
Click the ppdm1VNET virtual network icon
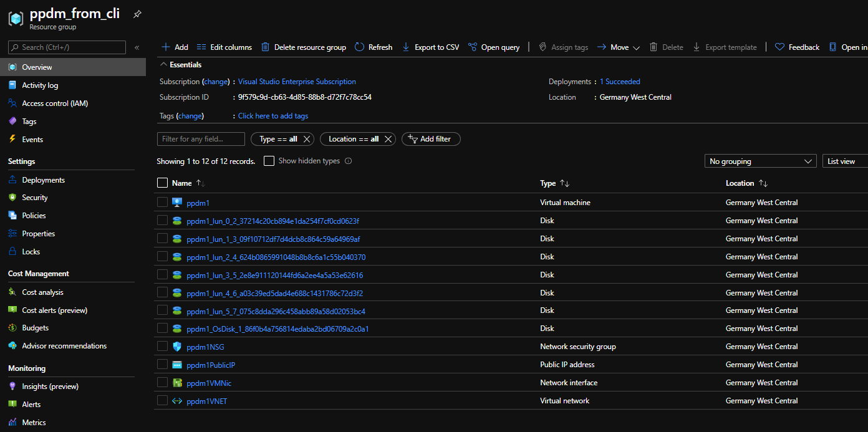coord(177,401)
